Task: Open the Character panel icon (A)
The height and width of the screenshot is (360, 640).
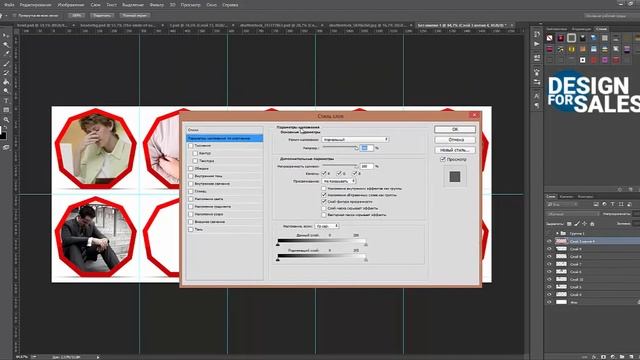Action: point(537,96)
